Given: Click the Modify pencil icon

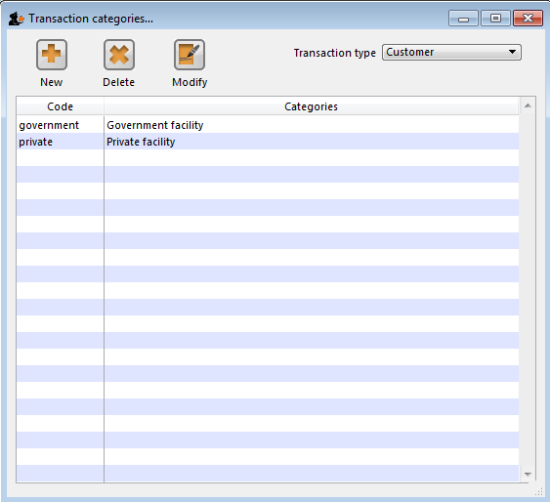Looking at the screenshot, I should [189, 54].
